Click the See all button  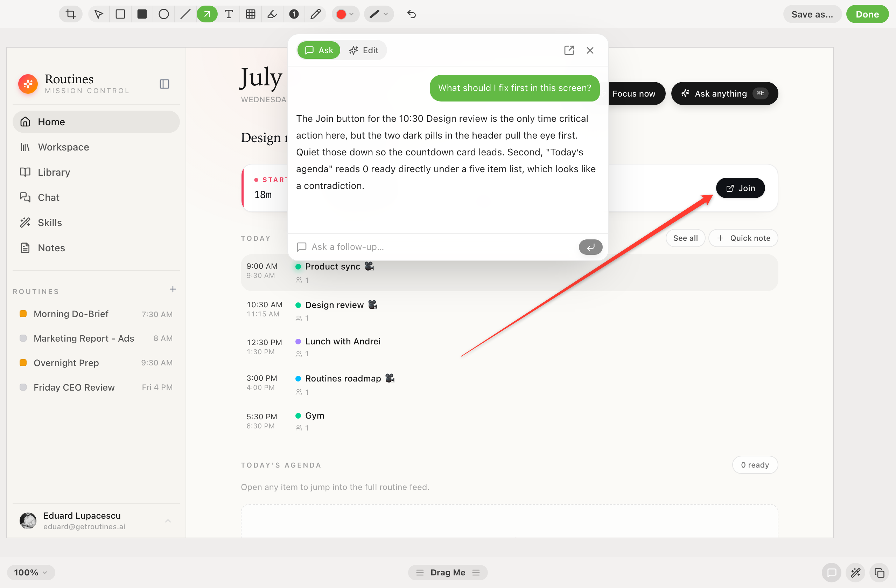(685, 238)
